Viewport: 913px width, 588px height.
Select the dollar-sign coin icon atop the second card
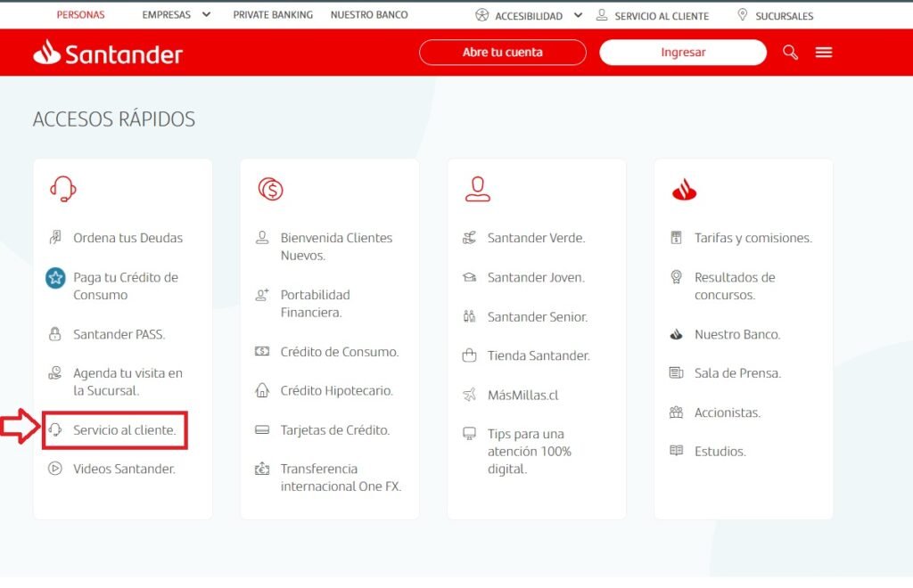(x=269, y=187)
